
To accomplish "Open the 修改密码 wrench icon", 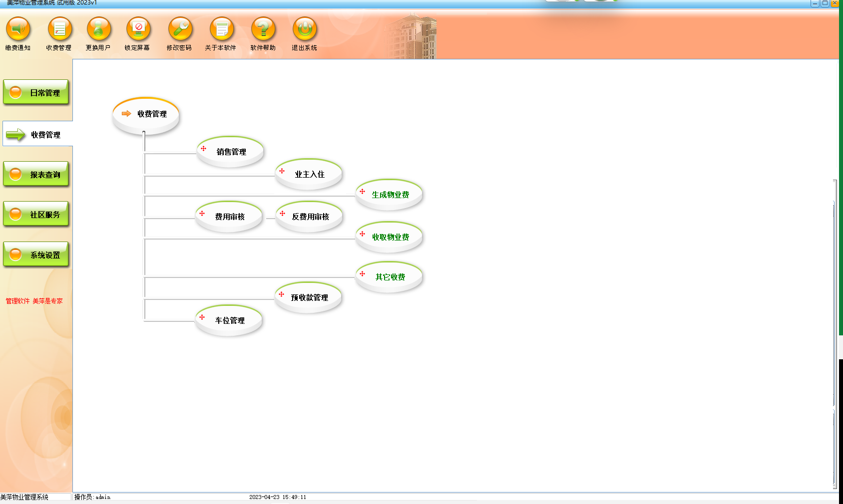I will click(180, 29).
